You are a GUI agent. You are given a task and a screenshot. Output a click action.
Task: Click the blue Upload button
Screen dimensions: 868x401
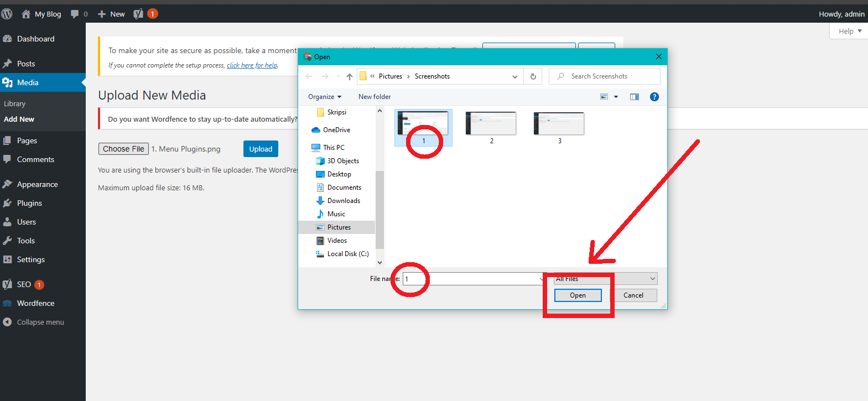(261, 149)
